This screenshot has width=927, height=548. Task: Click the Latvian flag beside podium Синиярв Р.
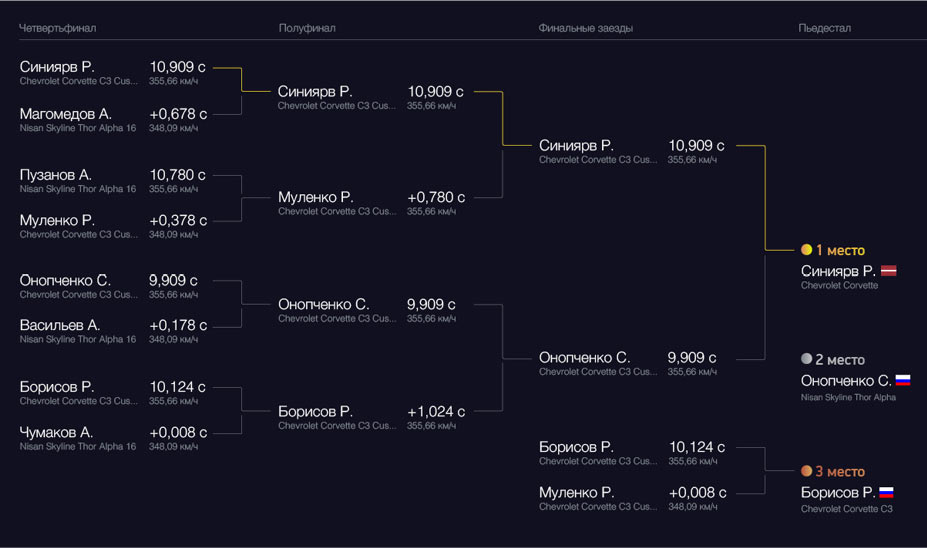(x=888, y=271)
